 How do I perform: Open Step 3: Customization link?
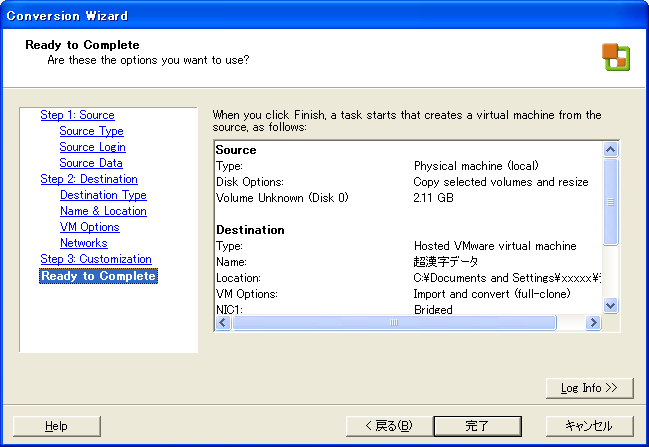click(x=96, y=259)
